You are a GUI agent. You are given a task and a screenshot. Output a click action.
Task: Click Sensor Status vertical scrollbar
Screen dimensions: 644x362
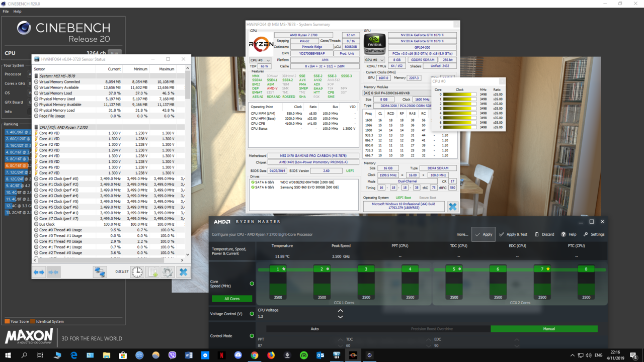188,161
